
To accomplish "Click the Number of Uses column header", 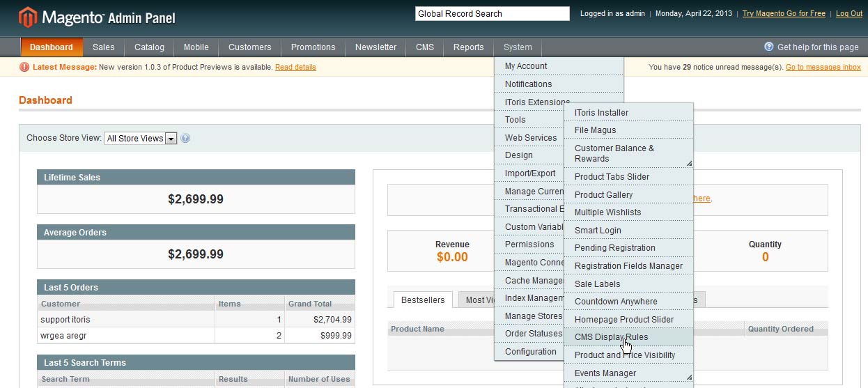I will (319, 379).
